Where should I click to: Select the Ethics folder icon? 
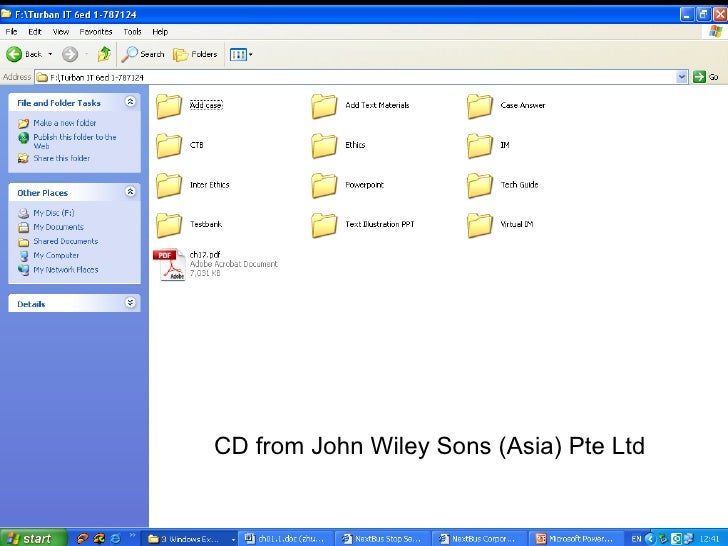point(324,146)
